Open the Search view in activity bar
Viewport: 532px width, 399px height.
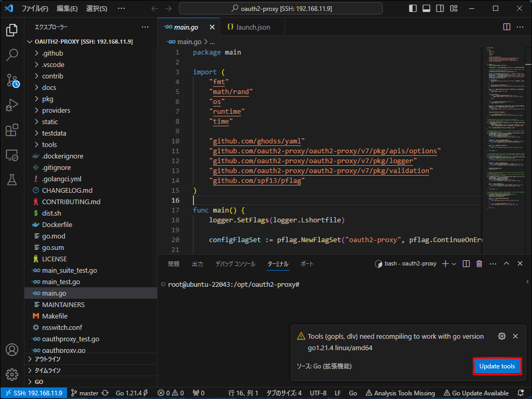coord(12,55)
